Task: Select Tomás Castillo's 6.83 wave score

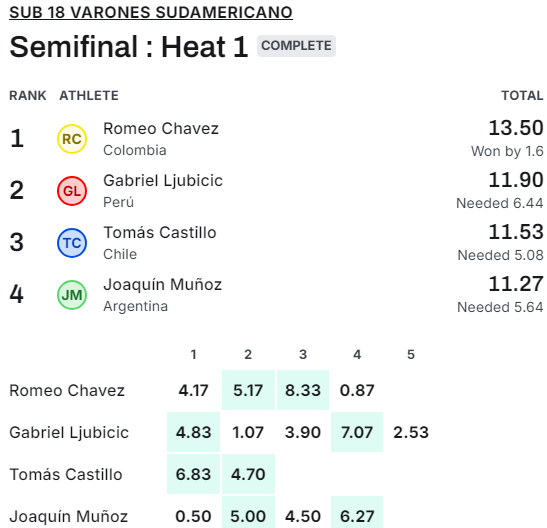Action: point(193,474)
